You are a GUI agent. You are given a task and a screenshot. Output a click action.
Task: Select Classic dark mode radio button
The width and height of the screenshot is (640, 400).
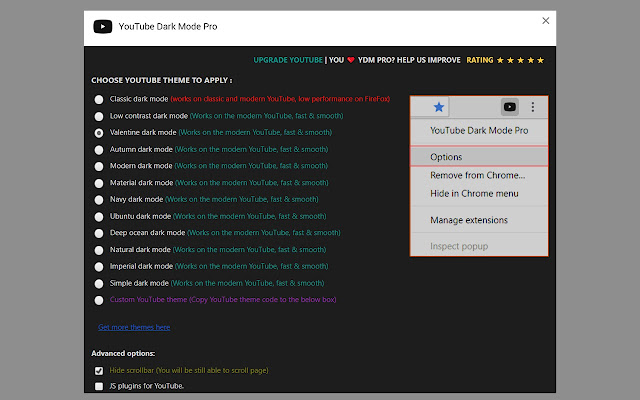coord(99,99)
